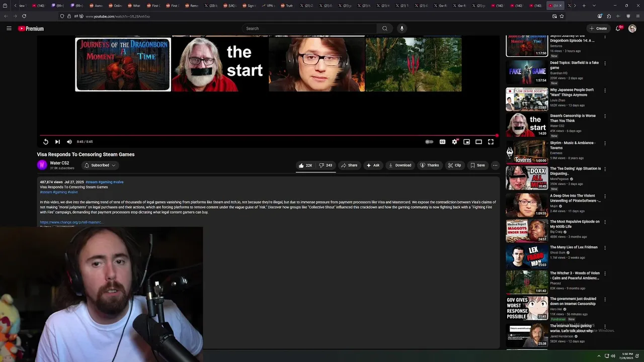
Task: Switch to the Truth browser tab
Action: [287, 6]
